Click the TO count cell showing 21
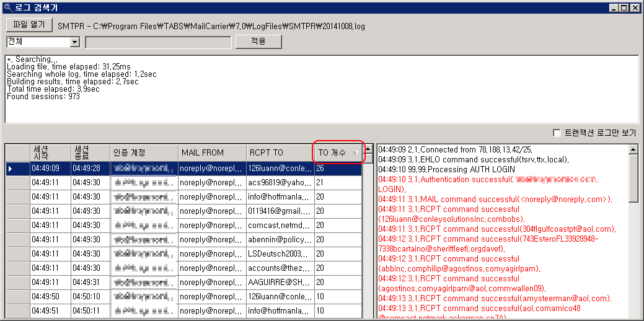The width and height of the screenshot is (644, 321). click(338, 183)
